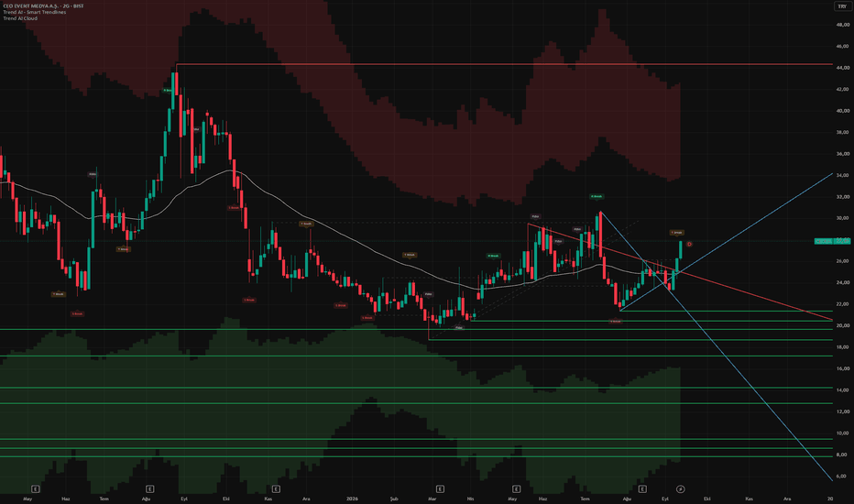Click the Haz month label near the left edge
This screenshot has width=854, height=504.
[66, 499]
